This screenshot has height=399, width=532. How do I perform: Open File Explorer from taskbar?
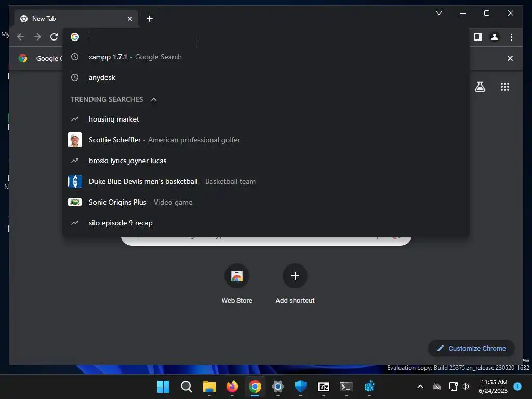click(x=209, y=387)
